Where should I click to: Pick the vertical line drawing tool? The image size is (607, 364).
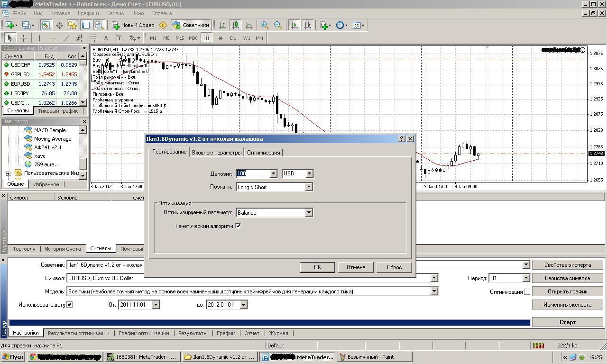click(x=39, y=38)
